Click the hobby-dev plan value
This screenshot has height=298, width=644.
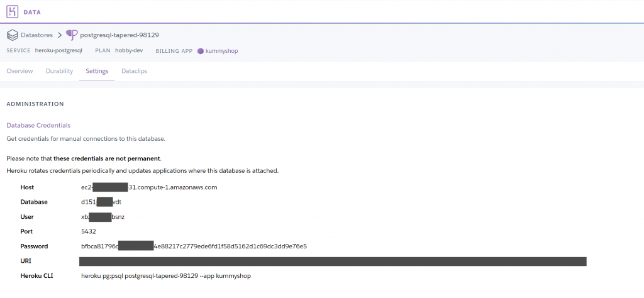[x=129, y=50]
